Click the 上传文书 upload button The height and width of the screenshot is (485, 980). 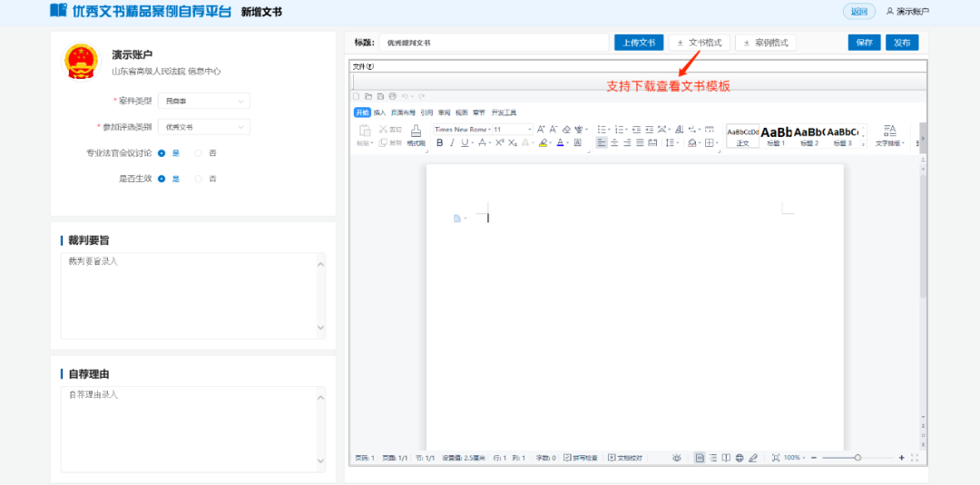[639, 43]
